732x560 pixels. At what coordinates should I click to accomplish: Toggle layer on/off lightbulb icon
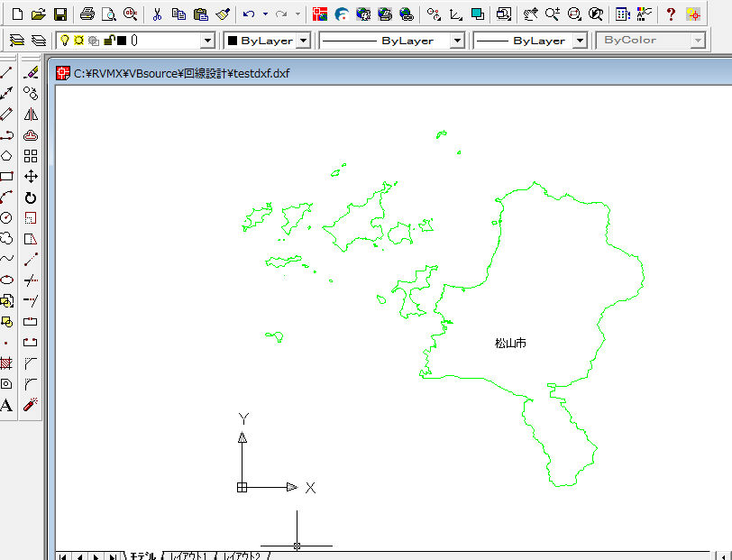point(65,41)
